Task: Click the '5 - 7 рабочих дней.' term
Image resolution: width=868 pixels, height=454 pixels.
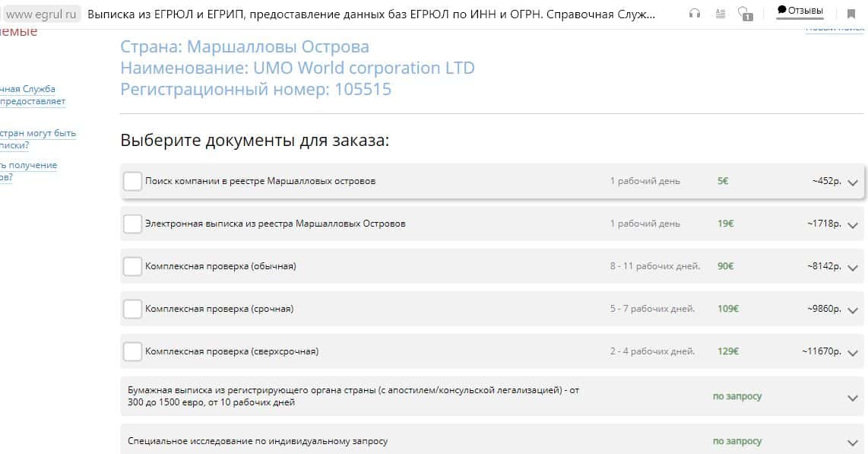Action: pos(652,309)
